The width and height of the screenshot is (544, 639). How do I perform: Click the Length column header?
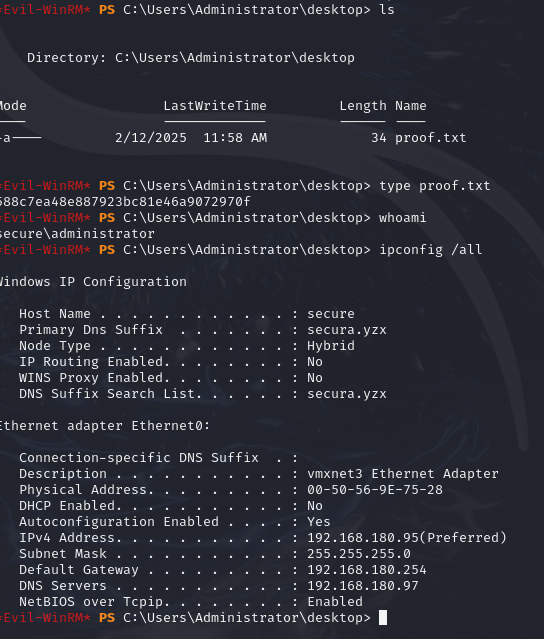[363, 106]
